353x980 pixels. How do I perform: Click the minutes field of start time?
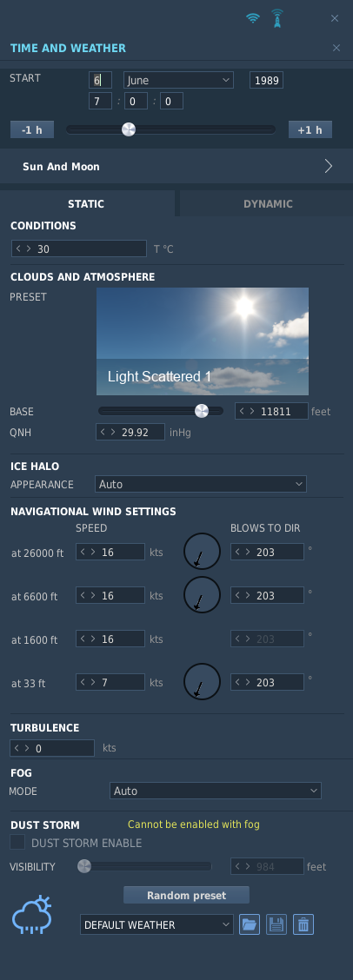136,101
